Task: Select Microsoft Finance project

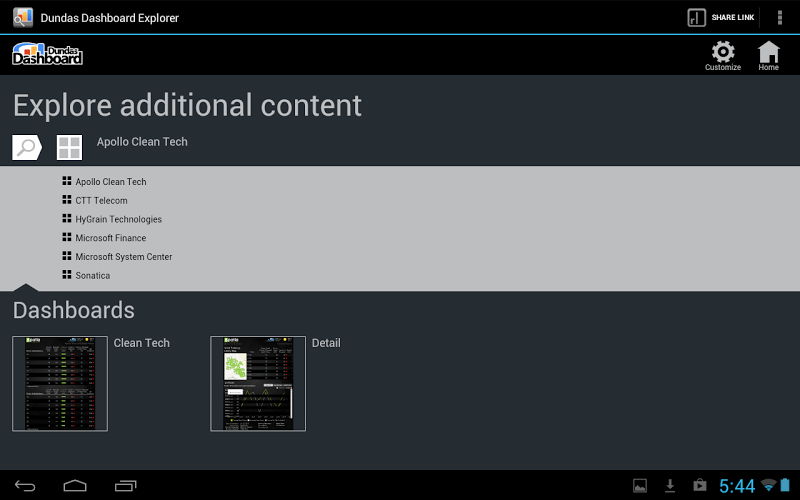Action: [x=111, y=238]
